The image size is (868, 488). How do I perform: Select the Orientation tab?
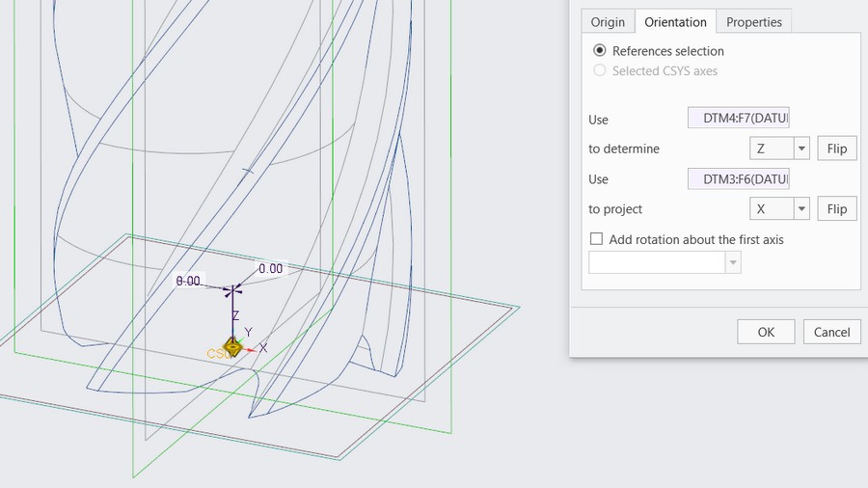click(675, 22)
